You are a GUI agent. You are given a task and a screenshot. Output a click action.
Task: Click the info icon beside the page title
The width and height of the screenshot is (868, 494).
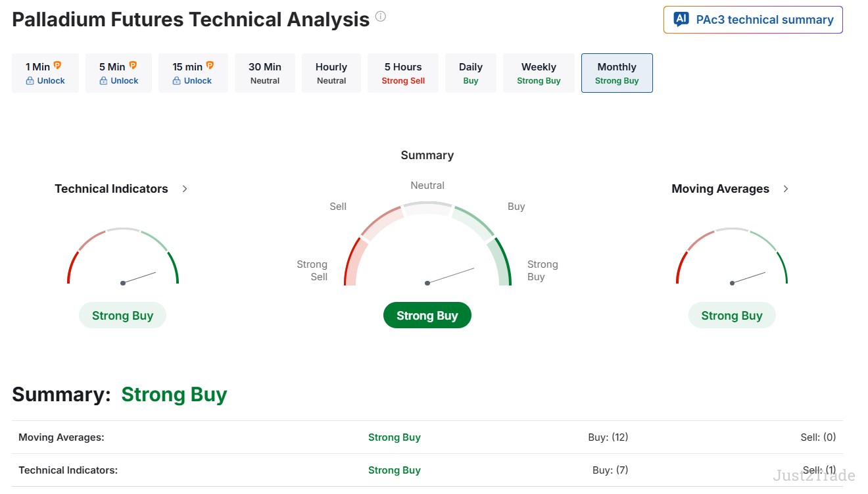click(380, 15)
